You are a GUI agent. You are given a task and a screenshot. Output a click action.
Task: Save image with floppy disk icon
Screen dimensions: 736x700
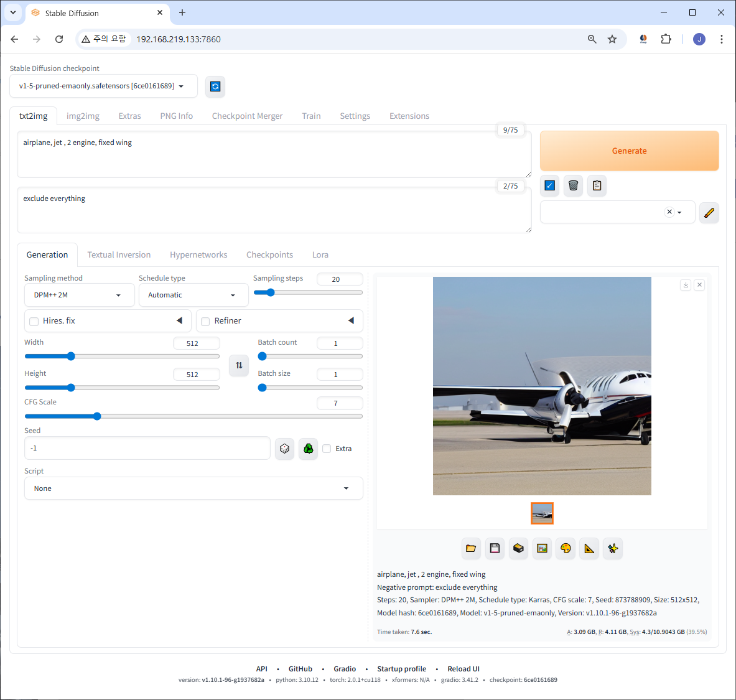click(x=495, y=548)
